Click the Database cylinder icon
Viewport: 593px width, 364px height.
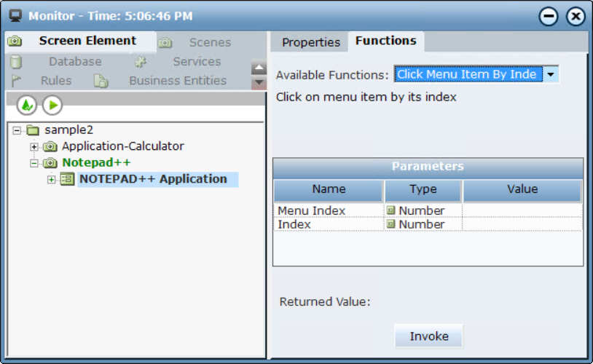click(16, 62)
